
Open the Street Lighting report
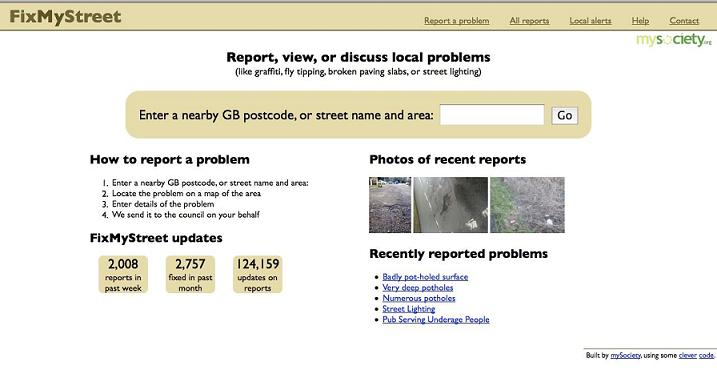point(408,309)
